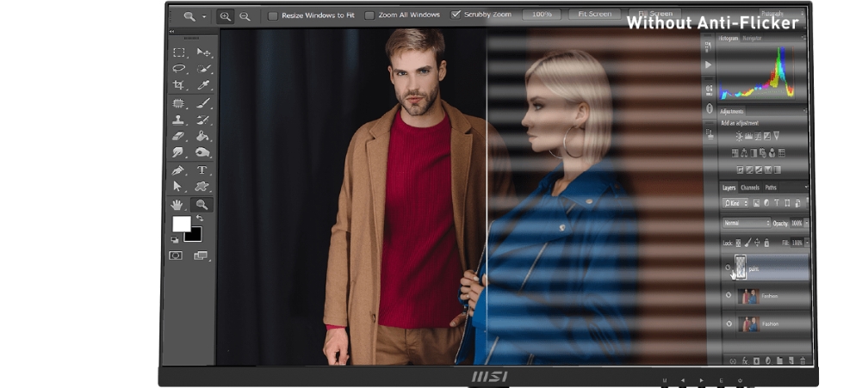Select the Horizontal Type tool
The width and height of the screenshot is (868, 388).
point(203,170)
